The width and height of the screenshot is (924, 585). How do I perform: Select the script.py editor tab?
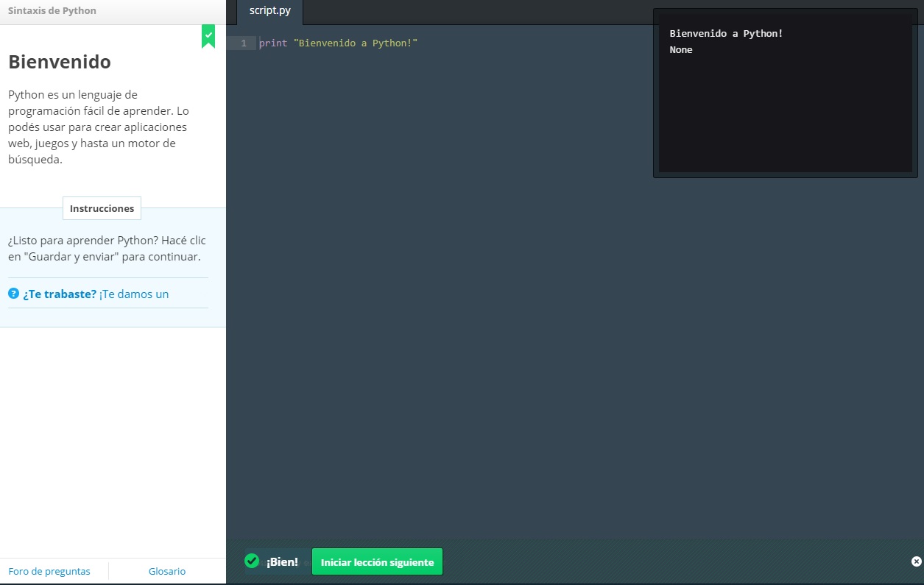pyautogui.click(x=270, y=11)
